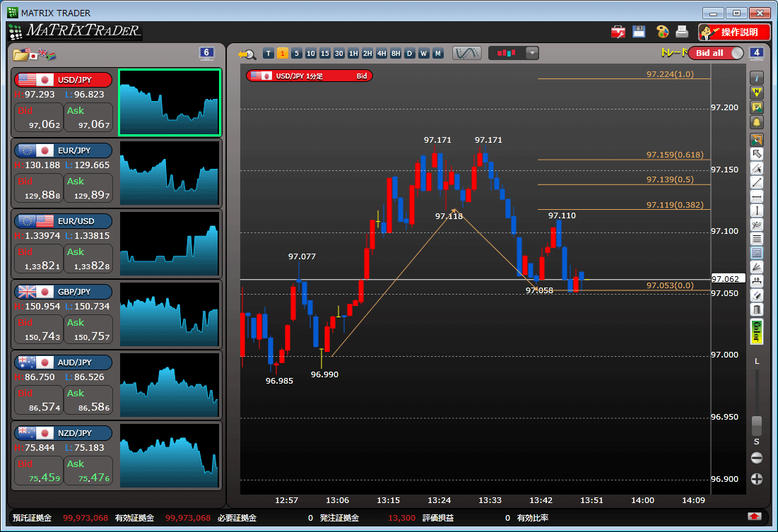Select the arrow pointer drawing tool
The width and height of the screenshot is (778, 532).
point(757,154)
